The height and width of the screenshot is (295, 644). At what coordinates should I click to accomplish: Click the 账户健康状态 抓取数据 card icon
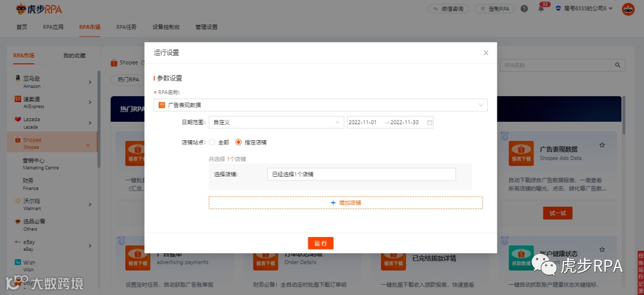coord(521,258)
